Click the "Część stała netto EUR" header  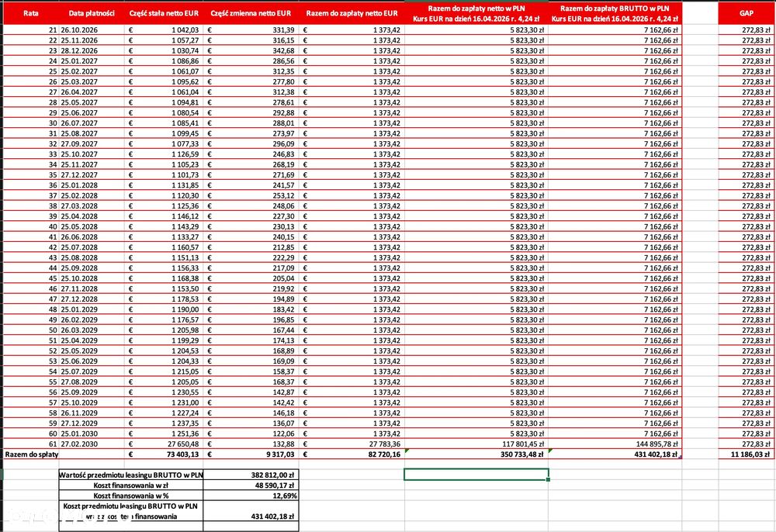164,13
